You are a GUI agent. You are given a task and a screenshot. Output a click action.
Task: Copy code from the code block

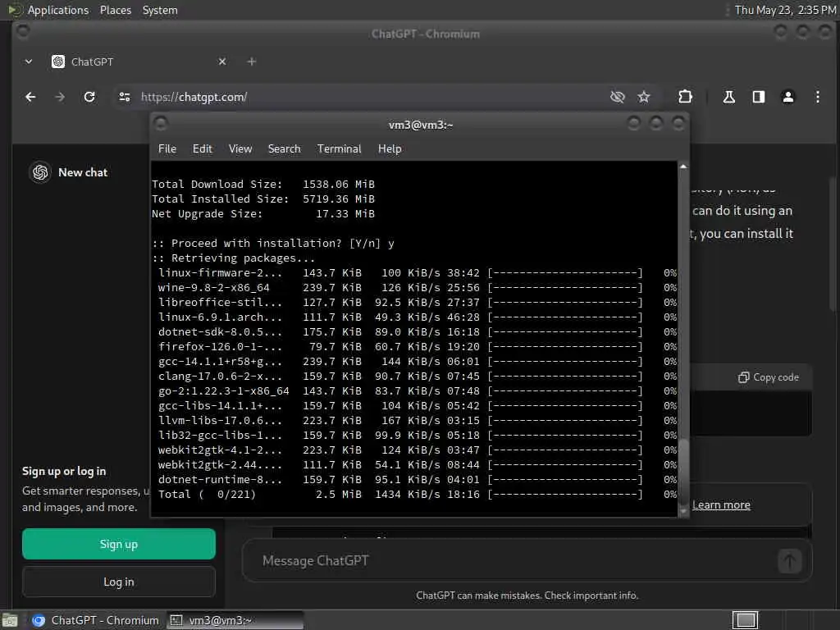click(769, 377)
